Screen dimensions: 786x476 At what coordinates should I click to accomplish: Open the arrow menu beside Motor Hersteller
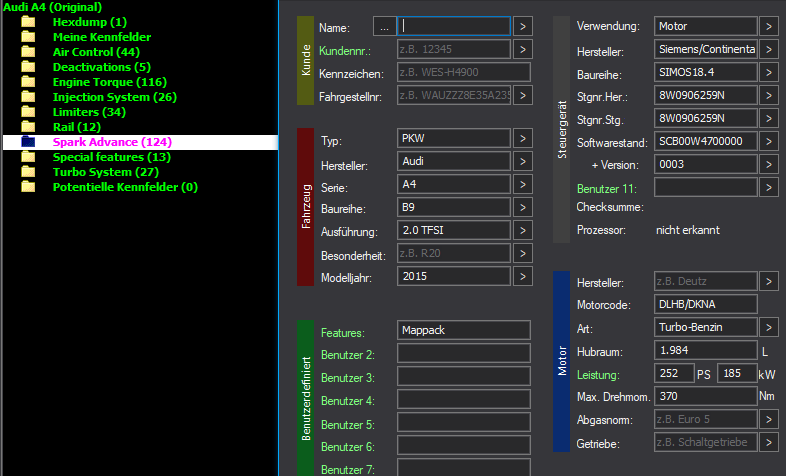click(x=769, y=282)
